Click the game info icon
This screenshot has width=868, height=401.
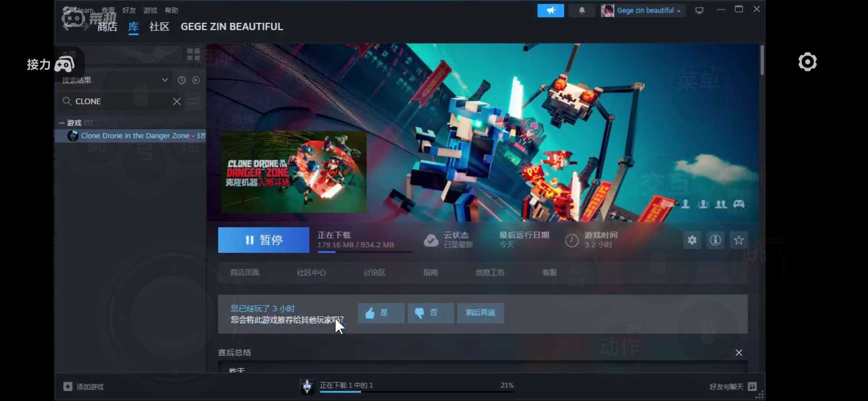click(x=715, y=240)
